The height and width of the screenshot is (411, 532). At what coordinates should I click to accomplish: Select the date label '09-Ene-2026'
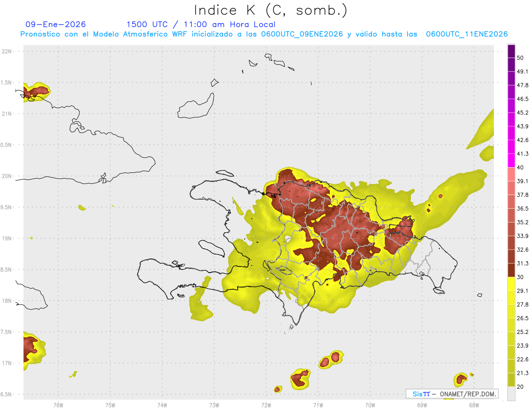click(56, 24)
